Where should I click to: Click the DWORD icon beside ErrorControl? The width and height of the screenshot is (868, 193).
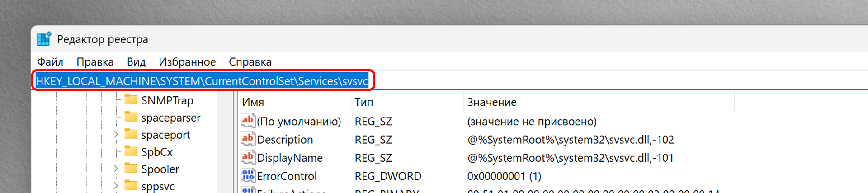(x=248, y=176)
